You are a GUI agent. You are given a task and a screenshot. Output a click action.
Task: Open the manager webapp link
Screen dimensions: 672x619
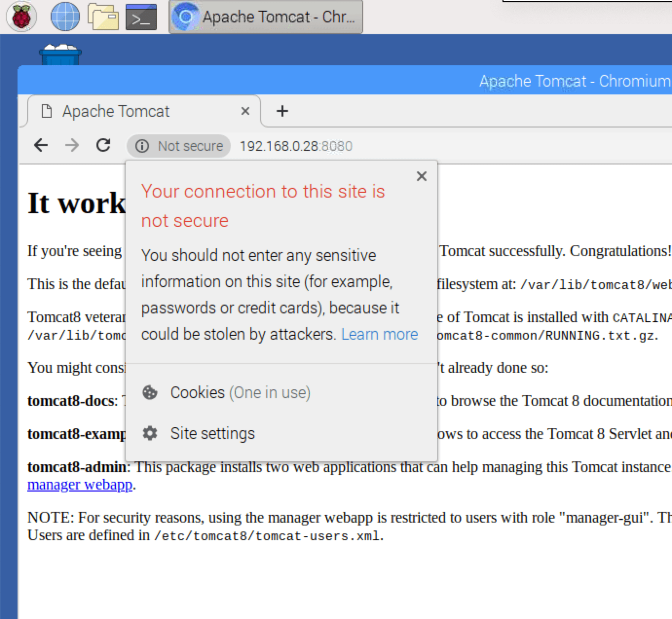(79, 484)
